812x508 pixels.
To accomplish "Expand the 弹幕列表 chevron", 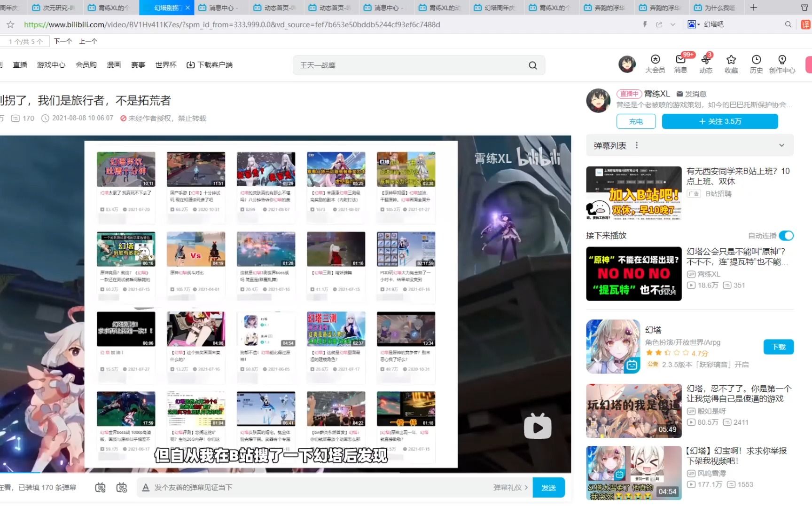I will tap(781, 145).
